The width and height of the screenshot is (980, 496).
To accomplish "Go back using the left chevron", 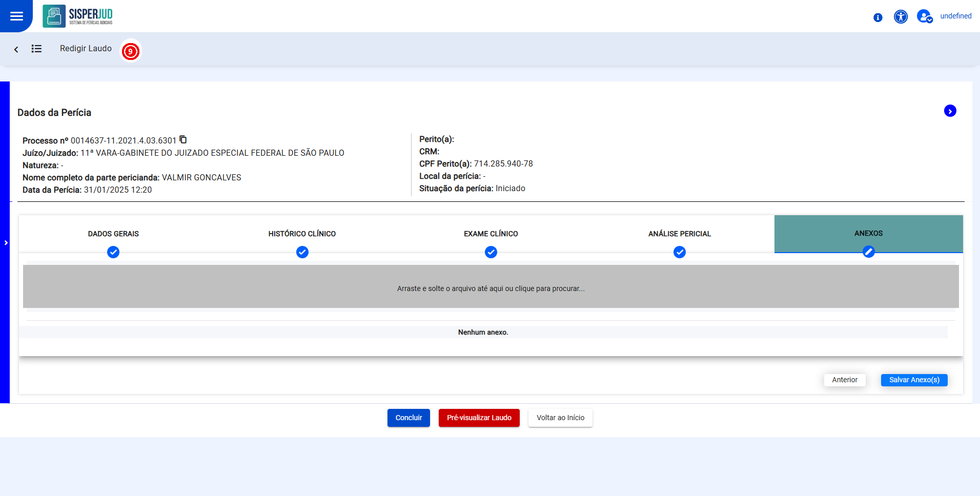I will pos(16,49).
